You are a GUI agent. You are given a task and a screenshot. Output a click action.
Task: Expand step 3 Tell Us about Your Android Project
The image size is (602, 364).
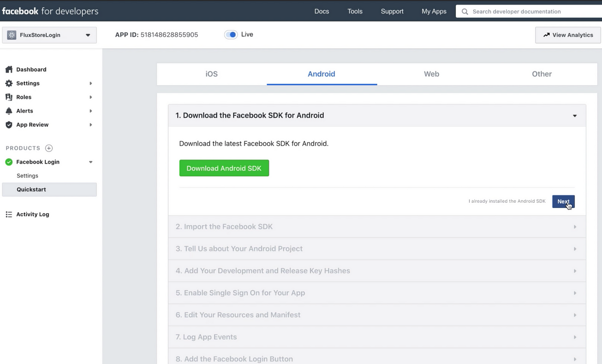click(x=377, y=248)
